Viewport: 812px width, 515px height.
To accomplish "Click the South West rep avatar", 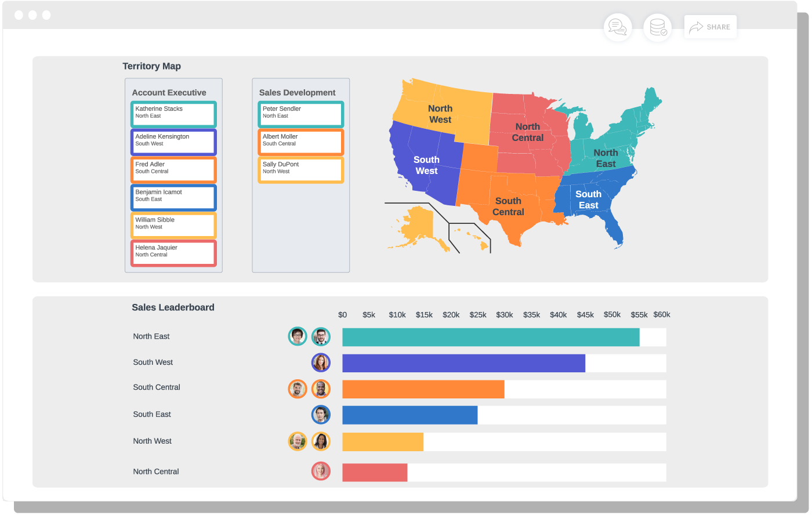I will tap(321, 362).
